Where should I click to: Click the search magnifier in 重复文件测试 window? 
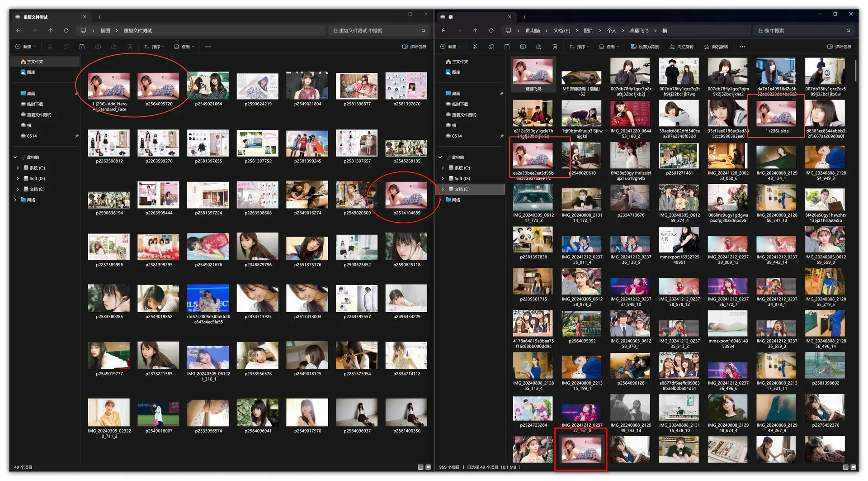[x=424, y=31]
